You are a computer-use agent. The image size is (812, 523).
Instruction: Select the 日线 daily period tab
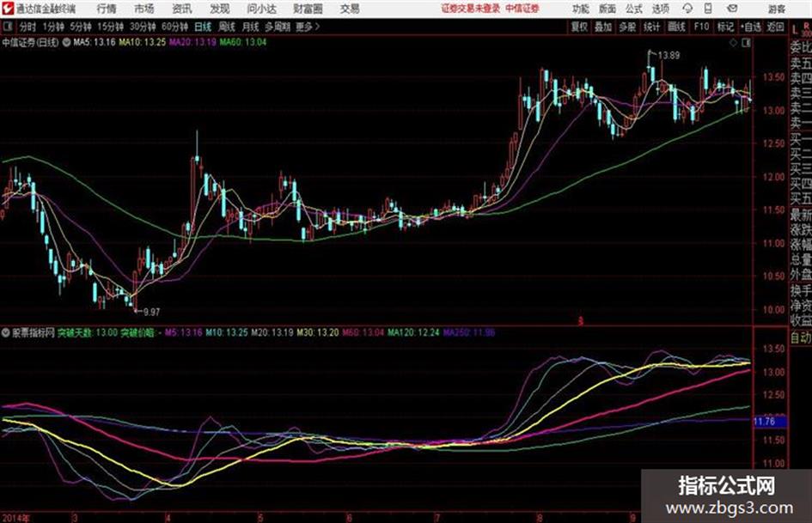point(203,27)
